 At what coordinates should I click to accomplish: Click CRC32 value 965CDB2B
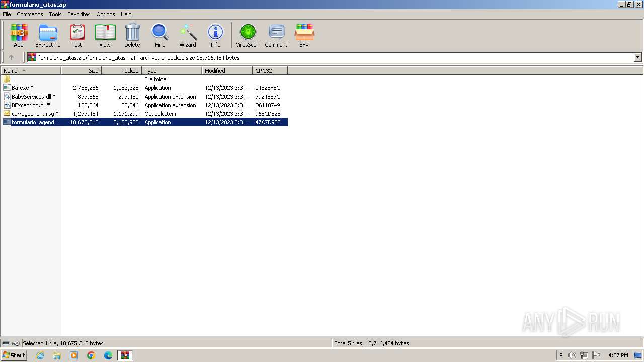[268, 114]
